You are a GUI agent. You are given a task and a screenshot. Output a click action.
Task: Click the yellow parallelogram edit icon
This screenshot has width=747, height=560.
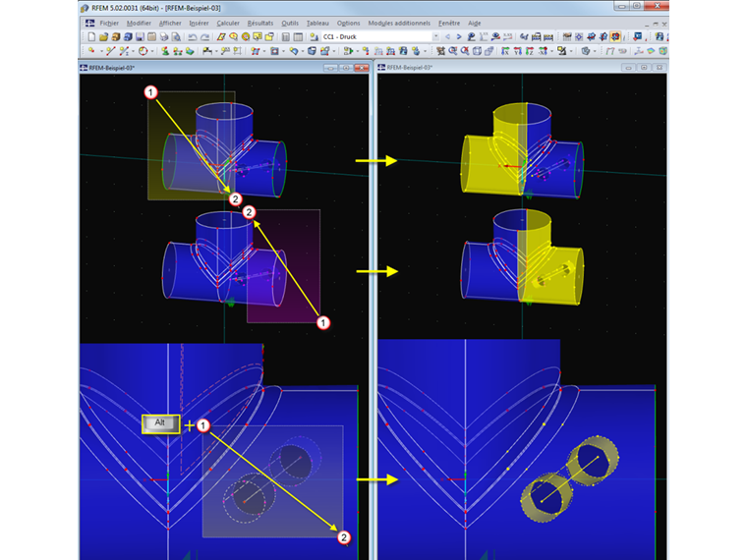click(221, 36)
